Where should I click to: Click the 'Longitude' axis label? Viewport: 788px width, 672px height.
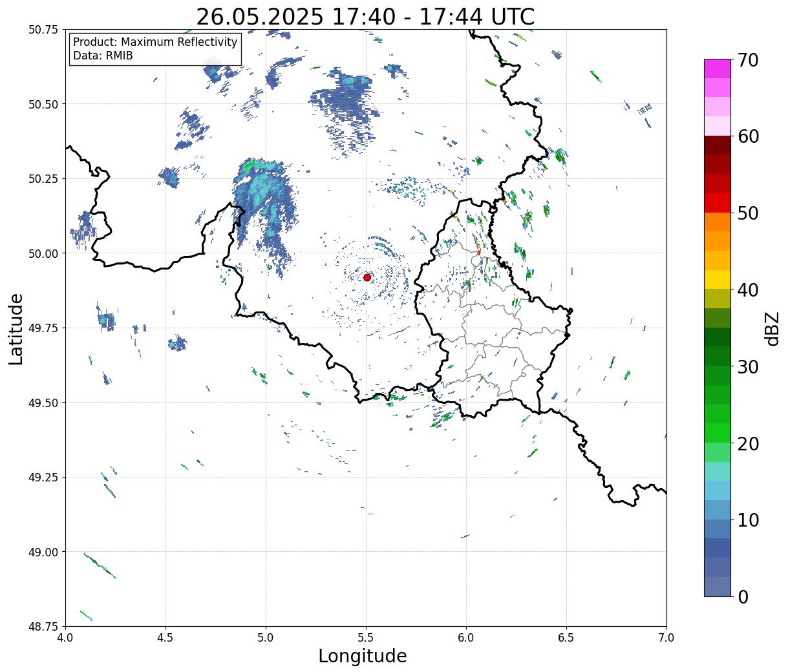click(x=363, y=656)
